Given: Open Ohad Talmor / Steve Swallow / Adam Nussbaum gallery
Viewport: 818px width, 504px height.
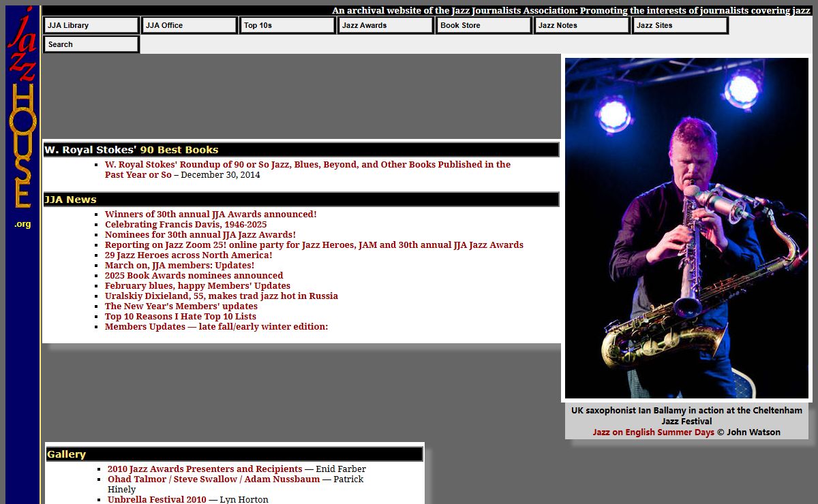Looking at the screenshot, I should (x=213, y=479).
